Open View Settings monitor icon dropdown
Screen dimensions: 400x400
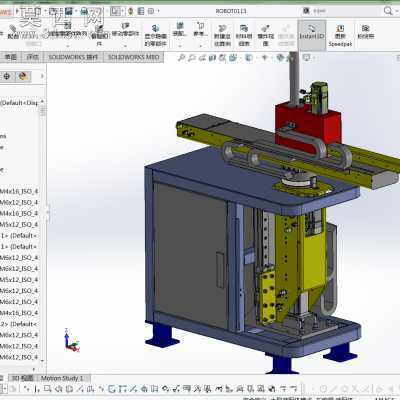click(x=307, y=58)
